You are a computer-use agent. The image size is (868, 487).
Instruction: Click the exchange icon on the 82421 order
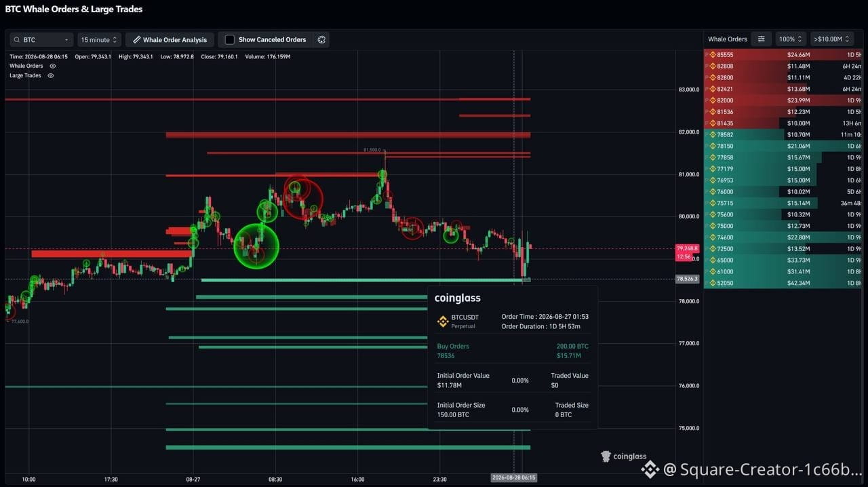(x=713, y=89)
